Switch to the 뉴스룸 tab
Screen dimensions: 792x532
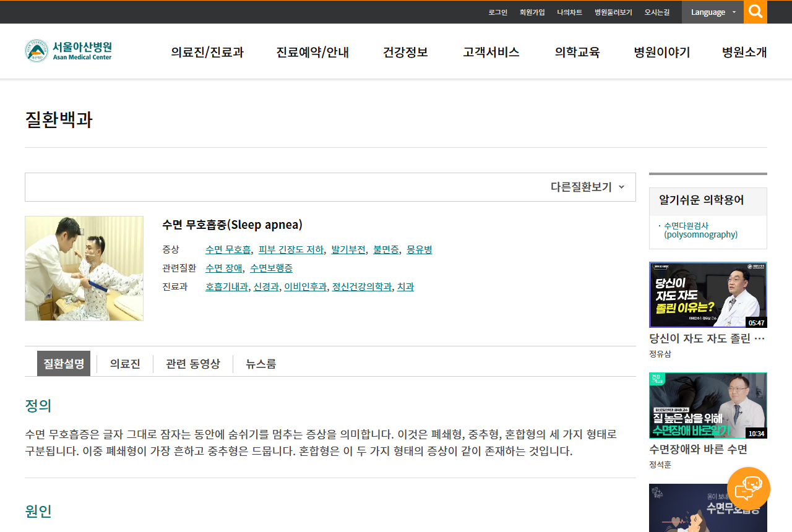(261, 364)
